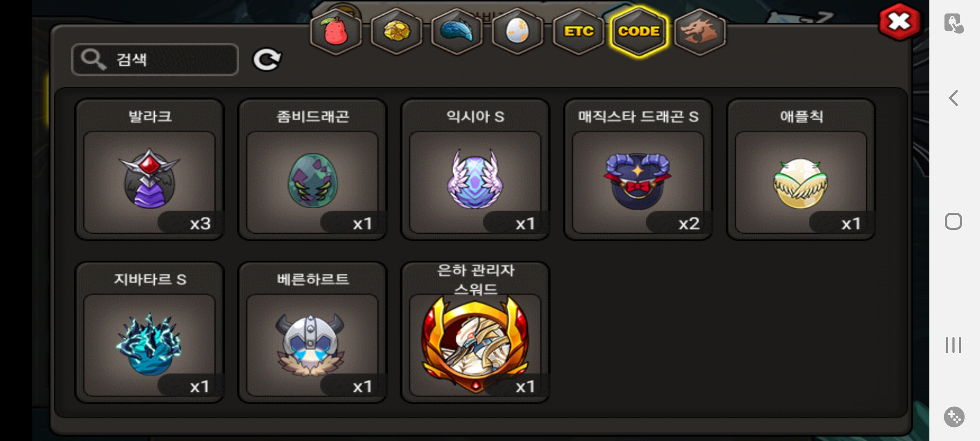Tap the Android back arrow button
The height and width of the screenshot is (441, 980).
pyautogui.click(x=954, y=98)
